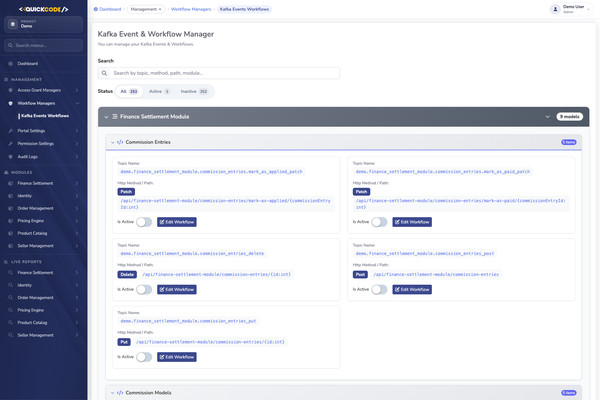Select the Active status filter tab
The image size is (600, 400).
coord(159,91)
